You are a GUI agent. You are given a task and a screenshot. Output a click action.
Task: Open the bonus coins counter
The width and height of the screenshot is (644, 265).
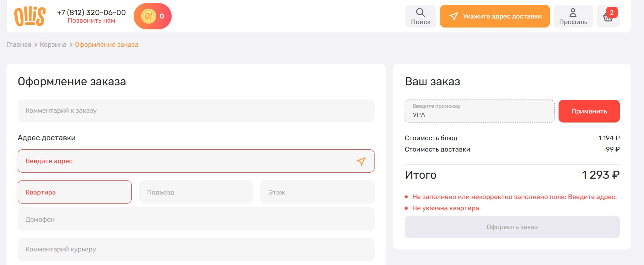[152, 16]
